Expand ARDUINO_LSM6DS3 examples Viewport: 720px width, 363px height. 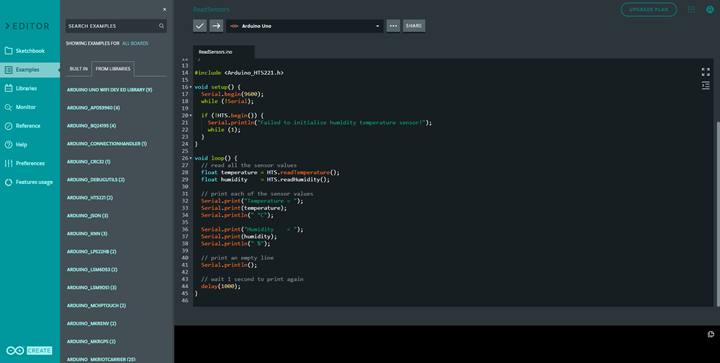click(x=92, y=269)
